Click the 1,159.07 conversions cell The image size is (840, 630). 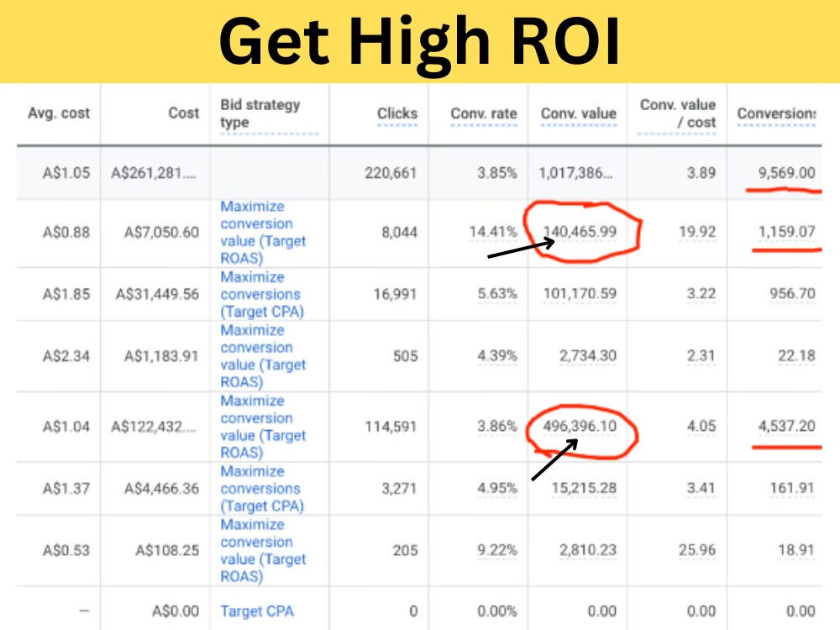coord(786,232)
